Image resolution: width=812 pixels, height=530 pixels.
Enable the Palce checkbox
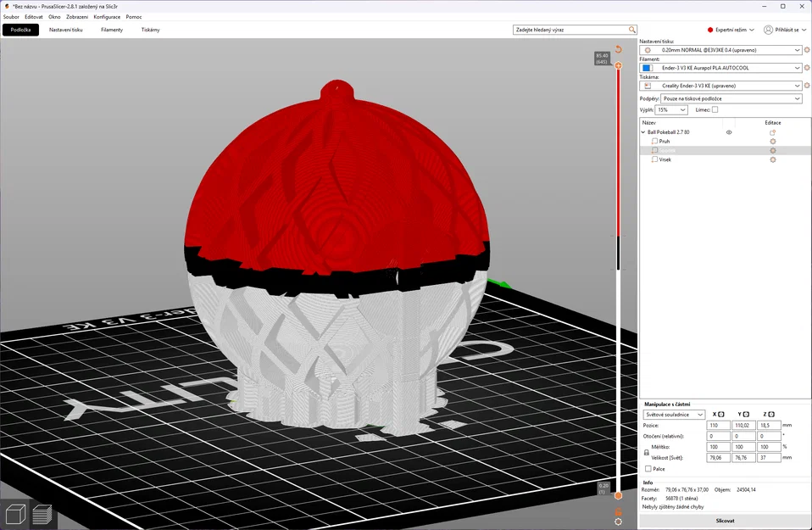[648, 469]
